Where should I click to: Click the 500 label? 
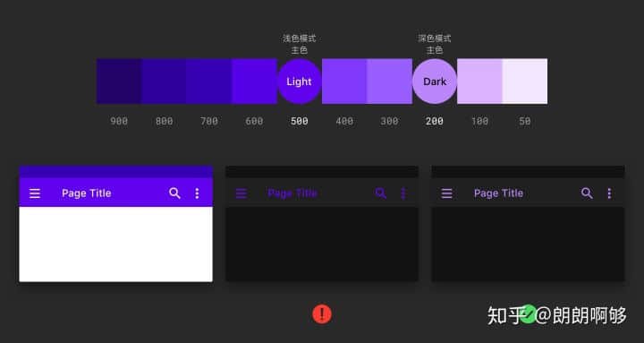tap(300, 121)
